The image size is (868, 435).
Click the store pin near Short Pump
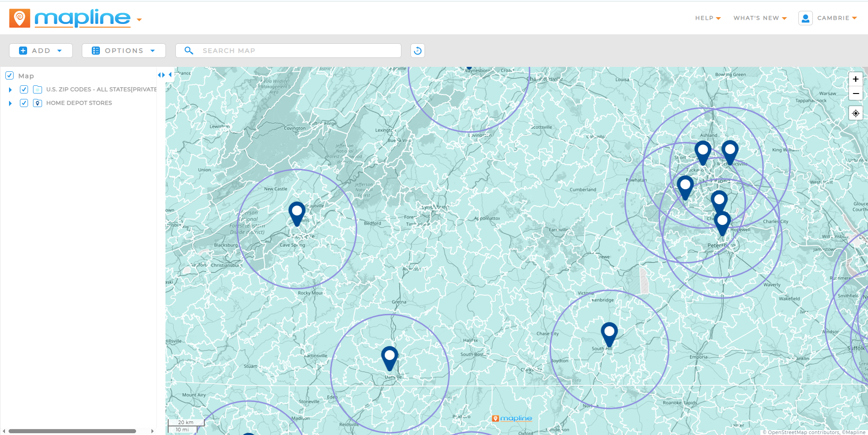pos(703,153)
